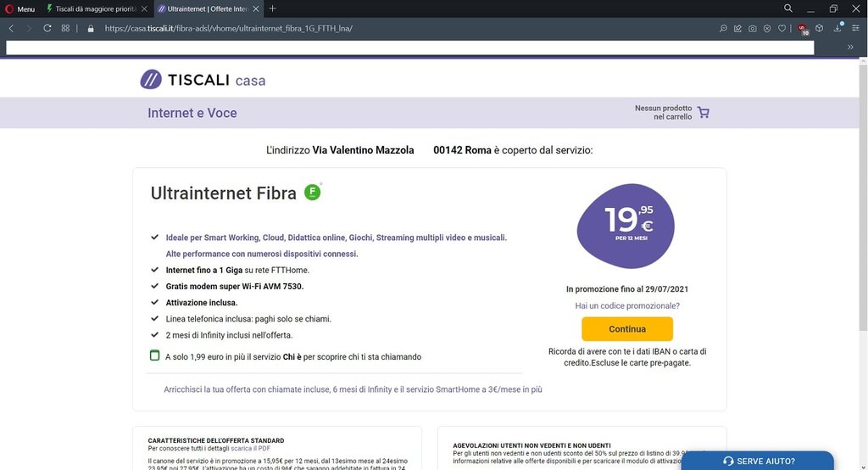Open the 'SERVE AIUTO?' help chat button

[757, 461]
